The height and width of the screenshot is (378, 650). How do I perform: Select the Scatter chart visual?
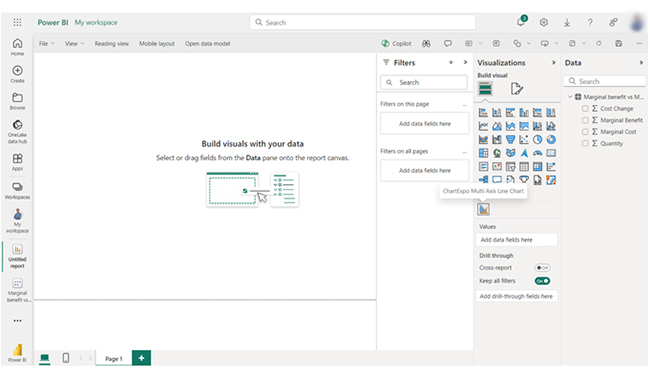(524, 140)
